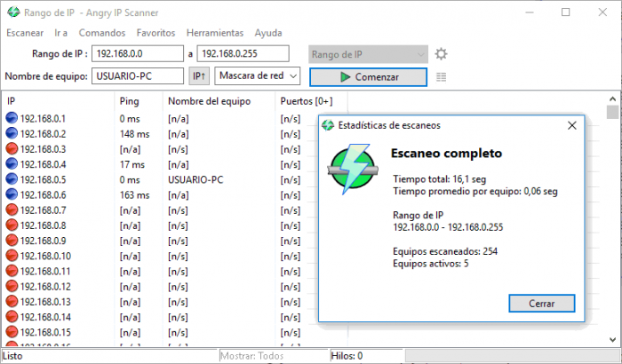Click the Escaneo completo heading
This screenshot has height=364, width=622.
446,153
